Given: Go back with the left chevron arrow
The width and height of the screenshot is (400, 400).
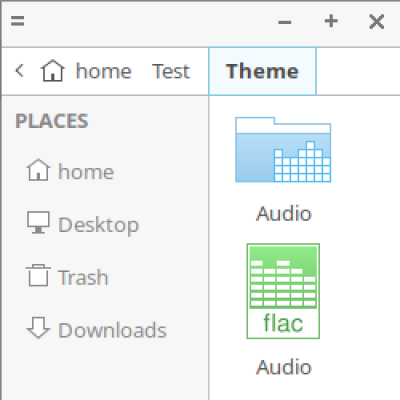Looking at the screenshot, I should pyautogui.click(x=20, y=71).
